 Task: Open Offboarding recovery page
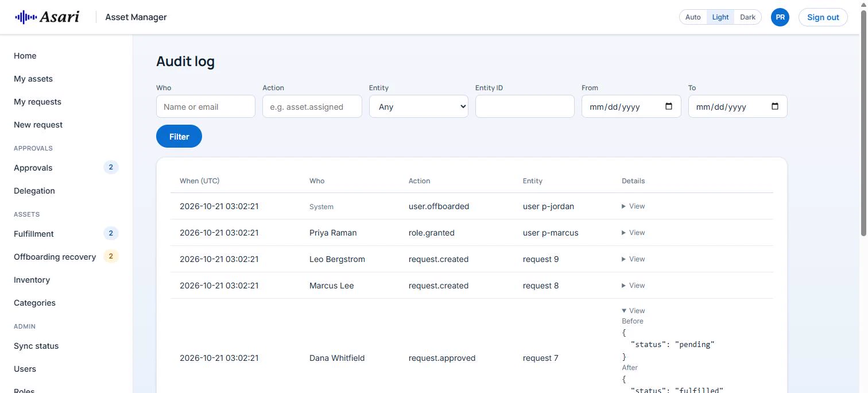55,257
